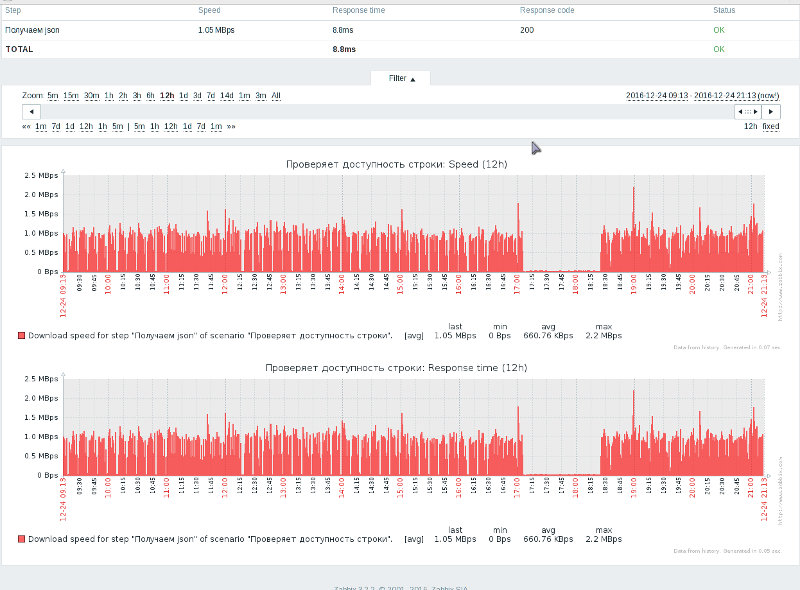Jump forward with the » navigation arrows

click(x=231, y=127)
